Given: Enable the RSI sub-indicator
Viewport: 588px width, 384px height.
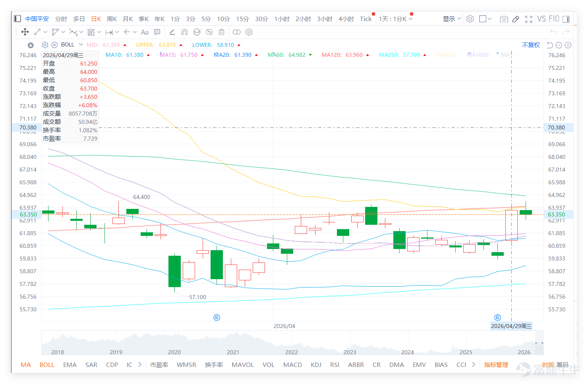Looking at the screenshot, I should click(x=335, y=365).
